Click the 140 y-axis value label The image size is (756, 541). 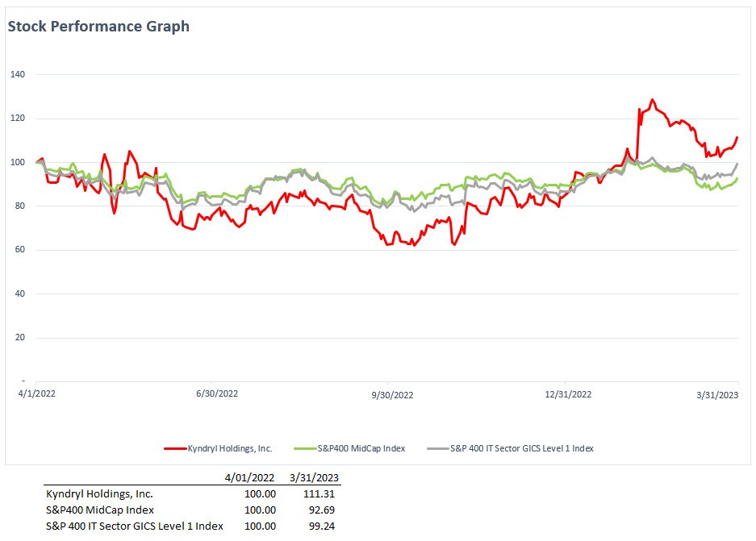pos(18,75)
